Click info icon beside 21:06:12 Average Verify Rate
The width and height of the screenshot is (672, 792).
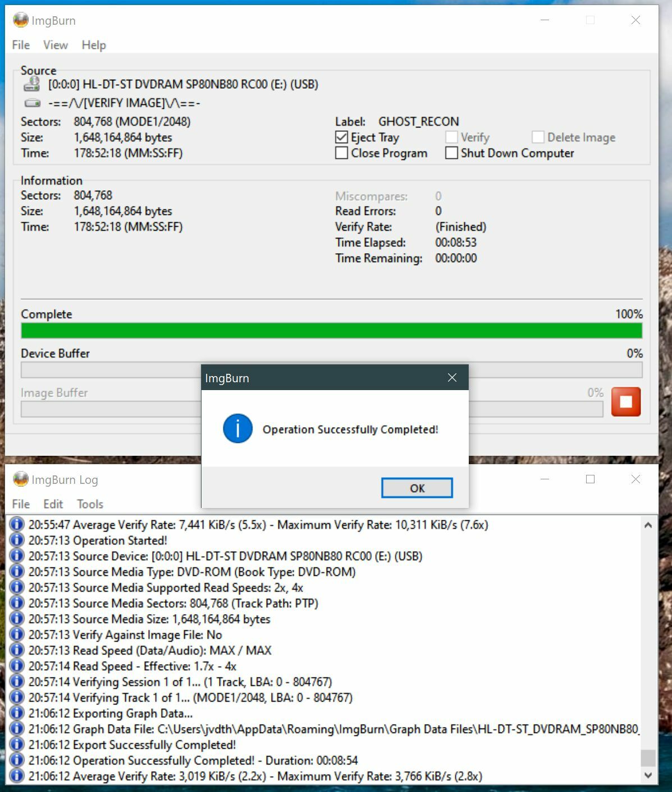pos(17,776)
